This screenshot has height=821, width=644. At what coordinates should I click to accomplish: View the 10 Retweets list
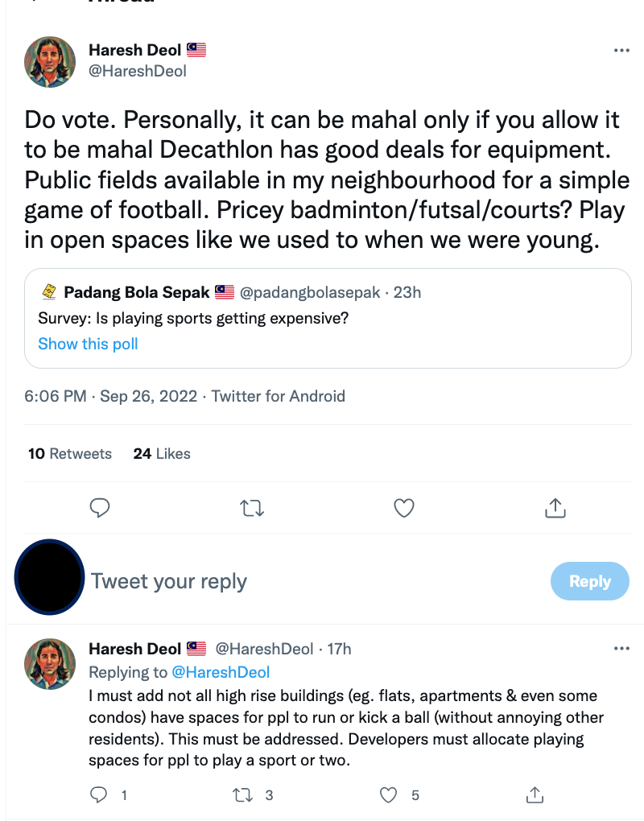[x=70, y=454]
